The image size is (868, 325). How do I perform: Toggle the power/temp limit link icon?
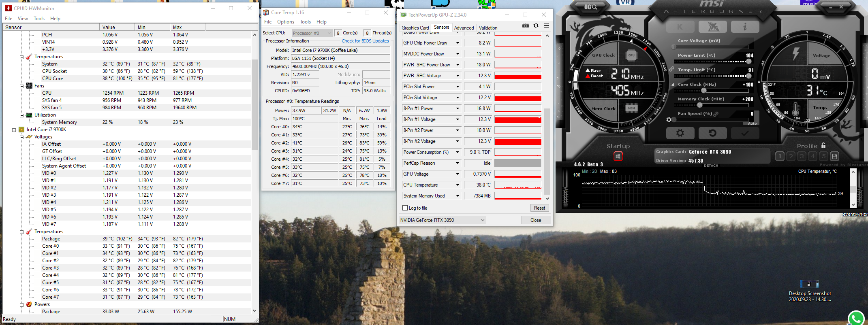(x=671, y=69)
